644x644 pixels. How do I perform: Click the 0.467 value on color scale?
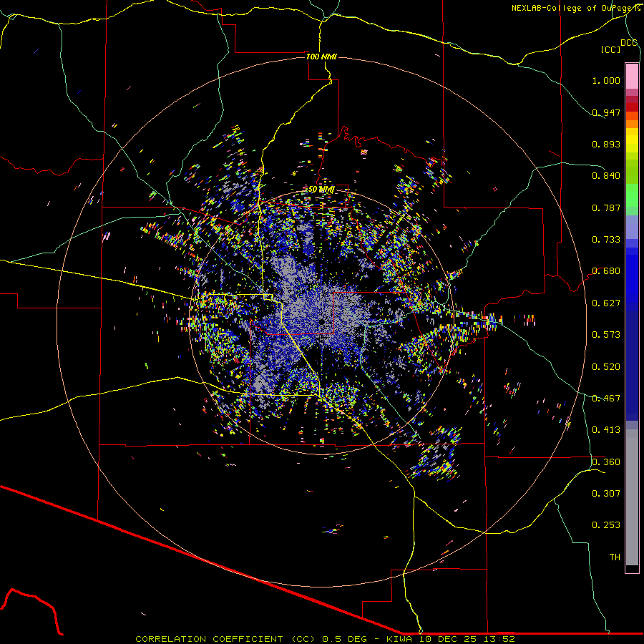click(x=606, y=399)
